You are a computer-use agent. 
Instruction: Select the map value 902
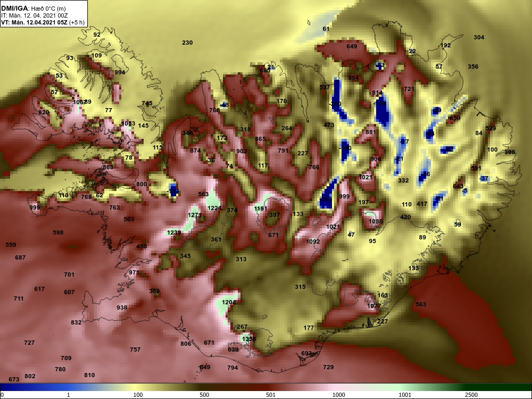242,151
